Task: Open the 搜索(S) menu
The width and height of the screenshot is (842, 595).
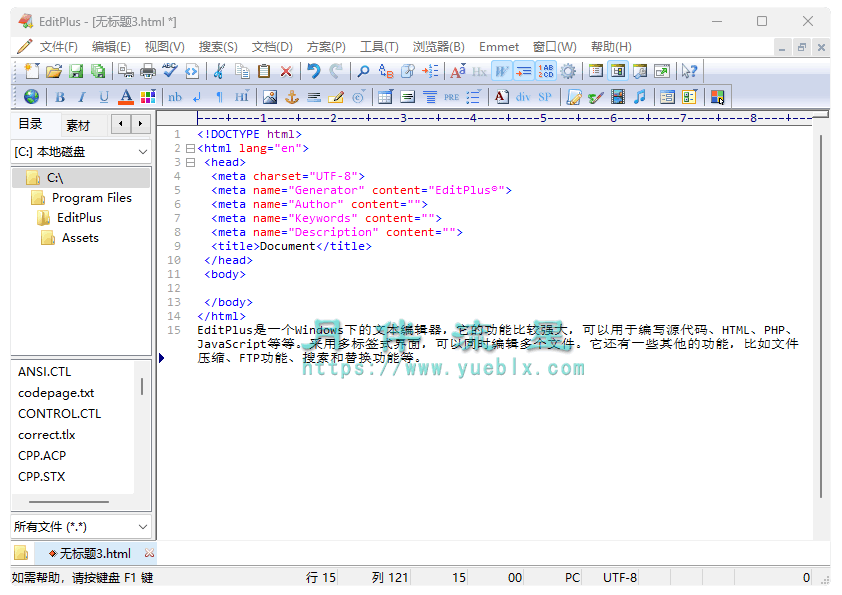Action: 218,47
